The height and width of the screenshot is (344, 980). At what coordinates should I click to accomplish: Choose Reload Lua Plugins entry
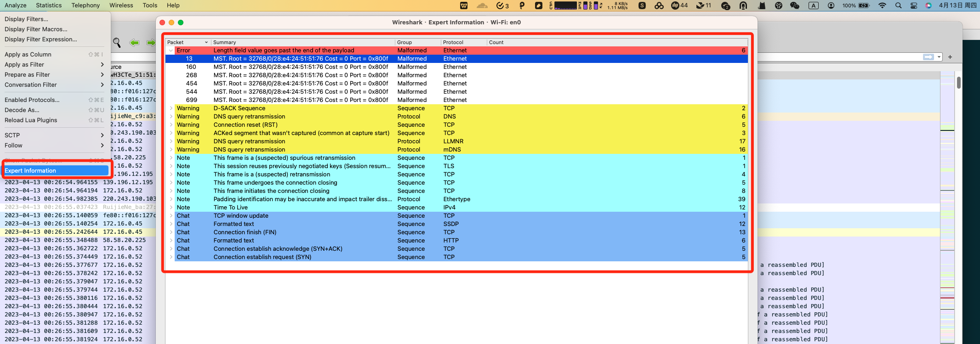pyautogui.click(x=55, y=120)
